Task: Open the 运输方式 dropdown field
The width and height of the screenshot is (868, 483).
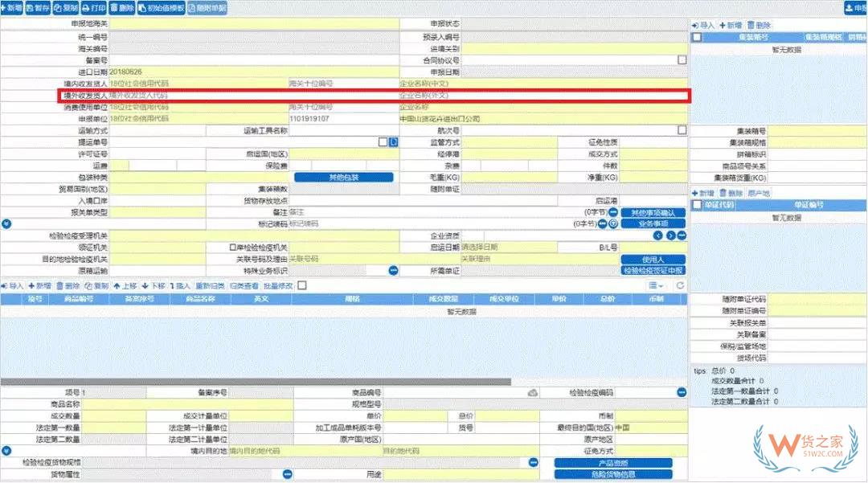Action: pos(158,130)
